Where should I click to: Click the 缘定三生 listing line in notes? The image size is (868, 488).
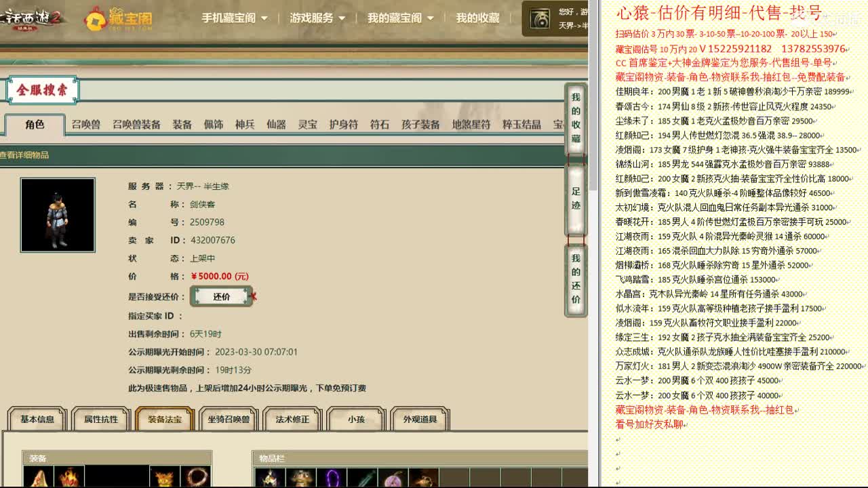coord(724,337)
